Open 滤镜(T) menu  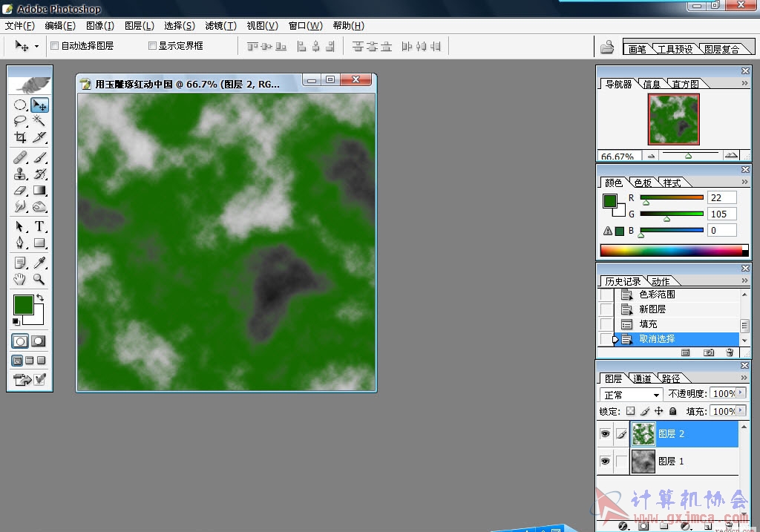[x=220, y=26]
